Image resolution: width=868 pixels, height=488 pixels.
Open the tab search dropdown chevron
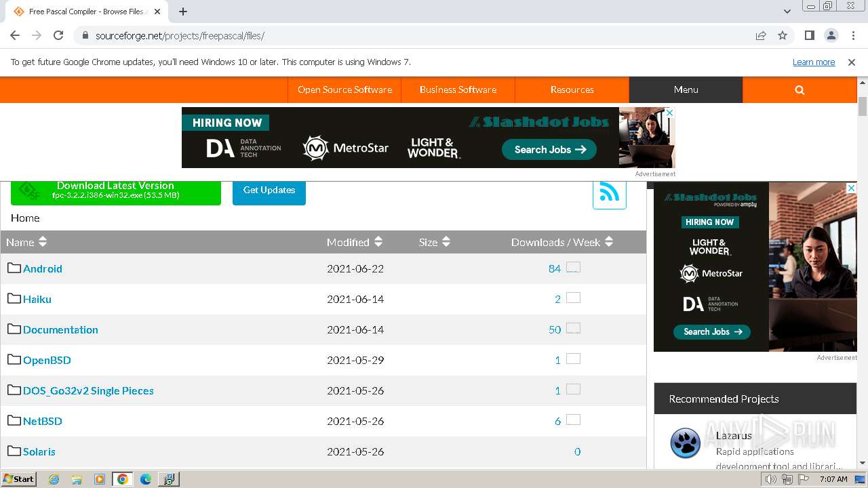[787, 12]
